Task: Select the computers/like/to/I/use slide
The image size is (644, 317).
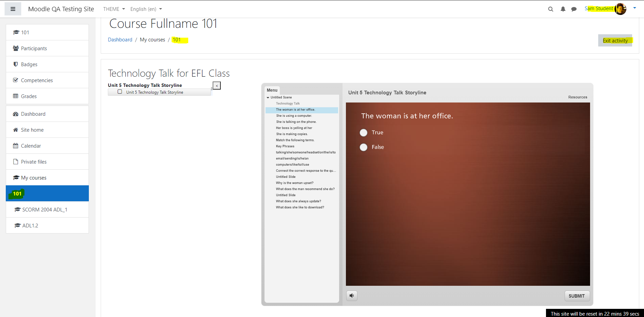Action: point(292,165)
